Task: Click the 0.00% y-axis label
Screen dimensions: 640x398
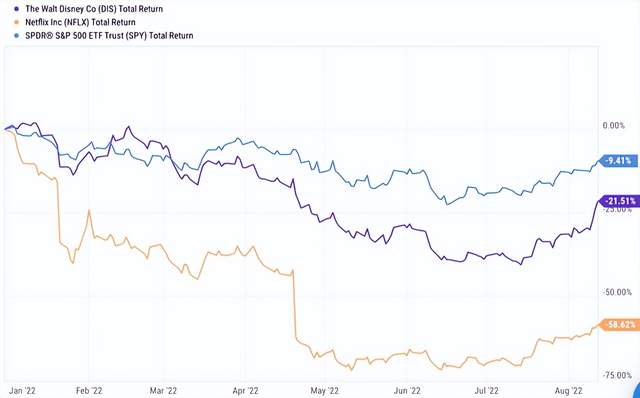Action: coord(614,125)
